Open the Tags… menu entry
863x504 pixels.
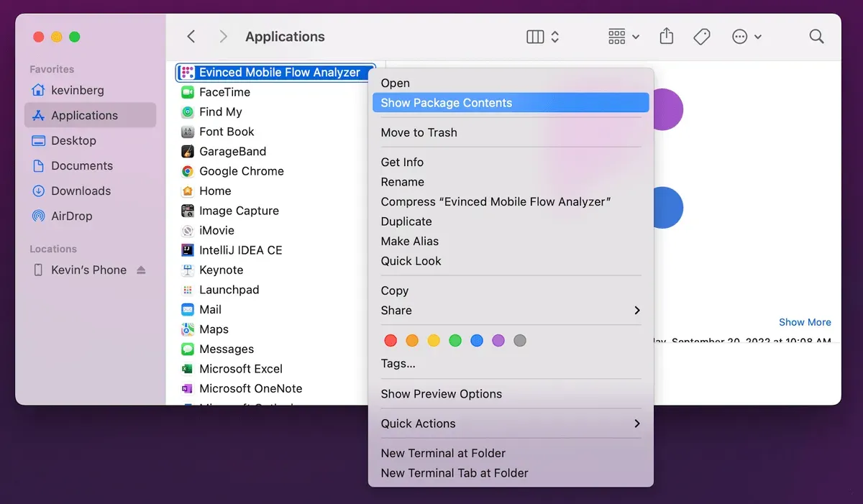(x=511, y=364)
